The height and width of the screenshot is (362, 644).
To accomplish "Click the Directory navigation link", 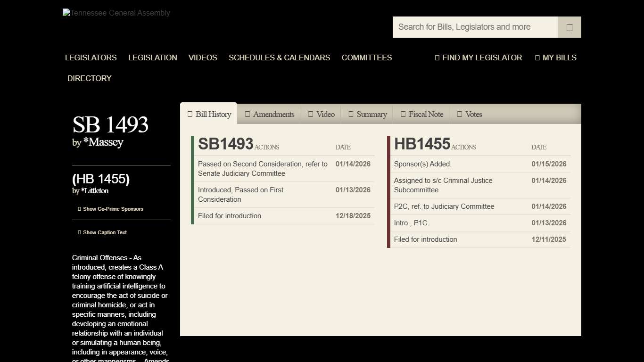I will pyautogui.click(x=89, y=78).
